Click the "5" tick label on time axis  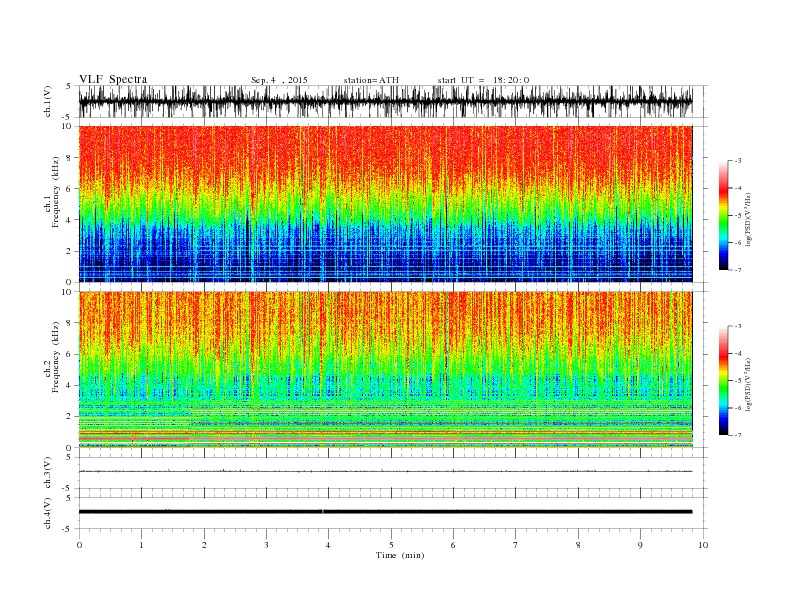[x=391, y=545]
